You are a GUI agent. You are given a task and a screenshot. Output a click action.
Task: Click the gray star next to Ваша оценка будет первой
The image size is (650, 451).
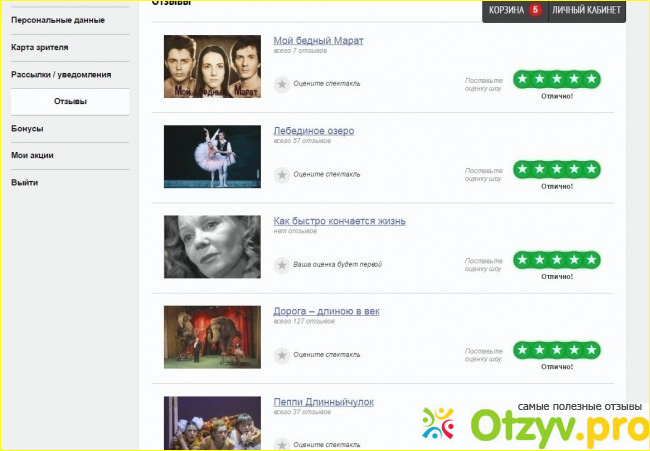(282, 265)
